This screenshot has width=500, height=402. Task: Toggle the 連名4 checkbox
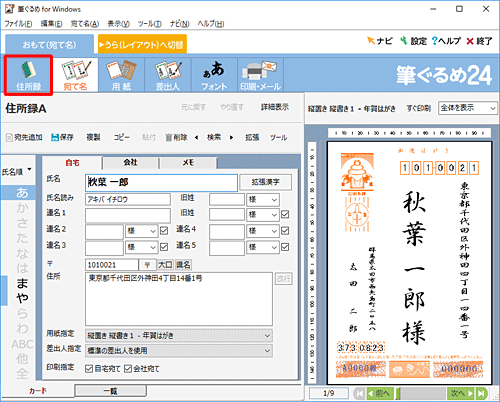pos(285,231)
